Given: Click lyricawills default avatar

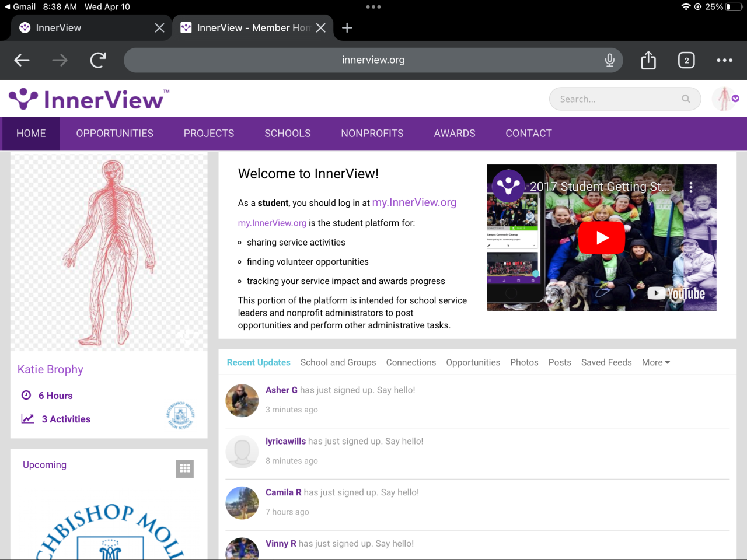Looking at the screenshot, I should 242,452.
